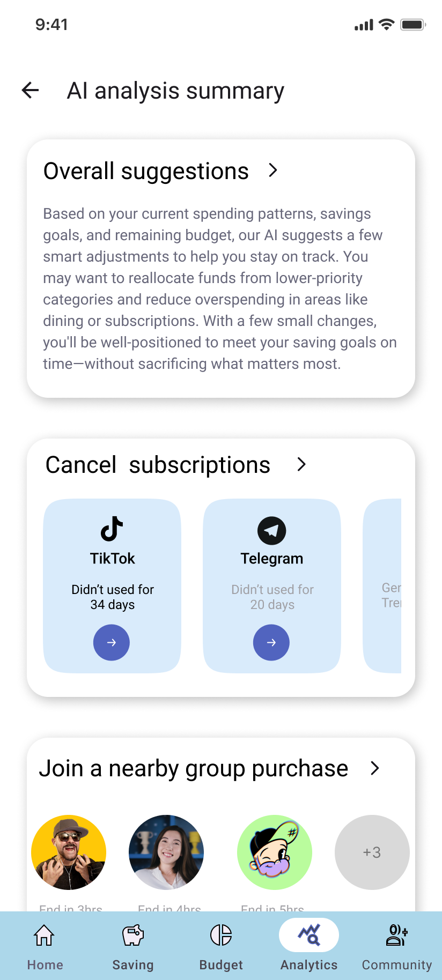Go to Home tab
Screen dimensions: 442x980
click(x=45, y=946)
